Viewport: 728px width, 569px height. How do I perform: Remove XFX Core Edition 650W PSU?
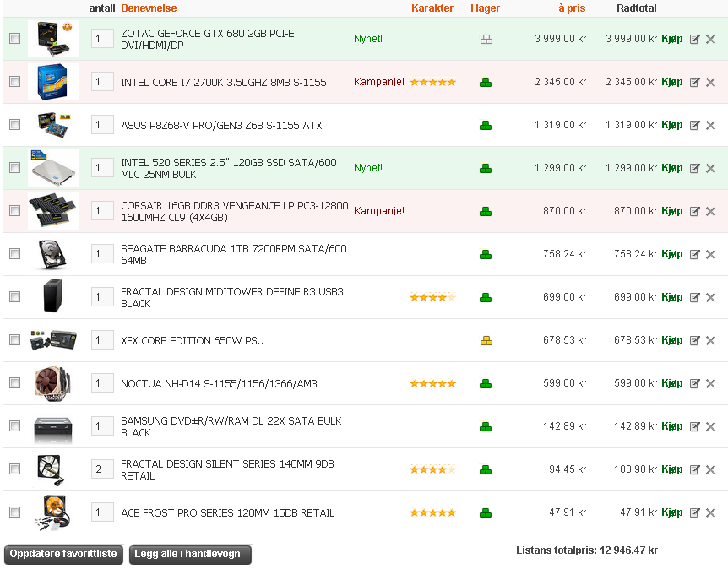pos(710,340)
